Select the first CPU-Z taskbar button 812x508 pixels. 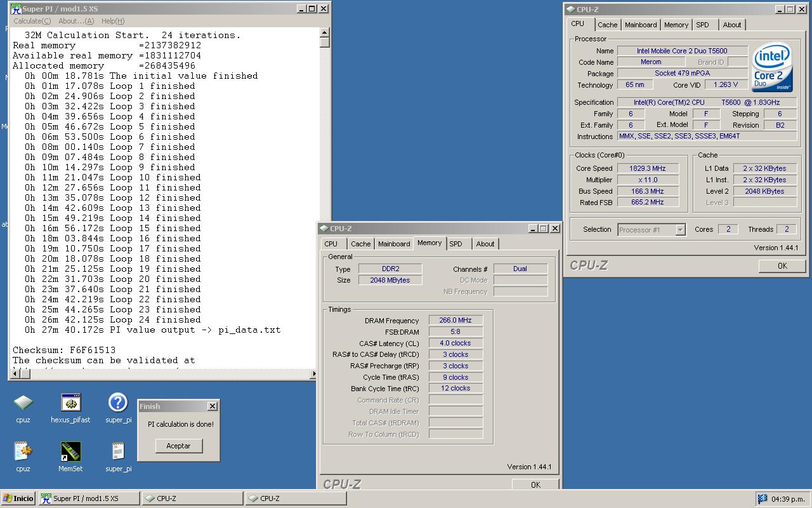pos(192,498)
